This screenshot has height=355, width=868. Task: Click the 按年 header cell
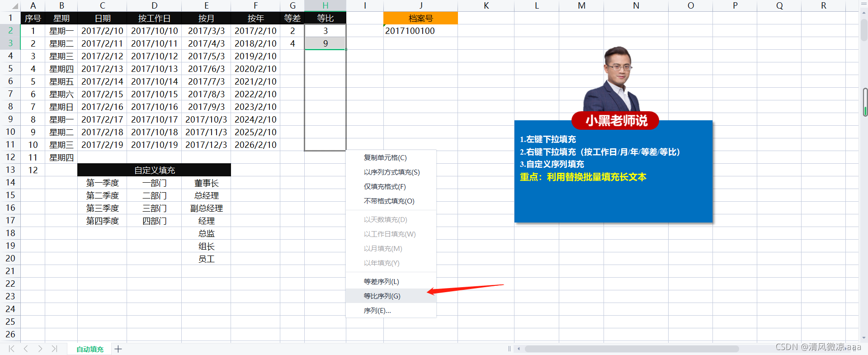click(255, 18)
